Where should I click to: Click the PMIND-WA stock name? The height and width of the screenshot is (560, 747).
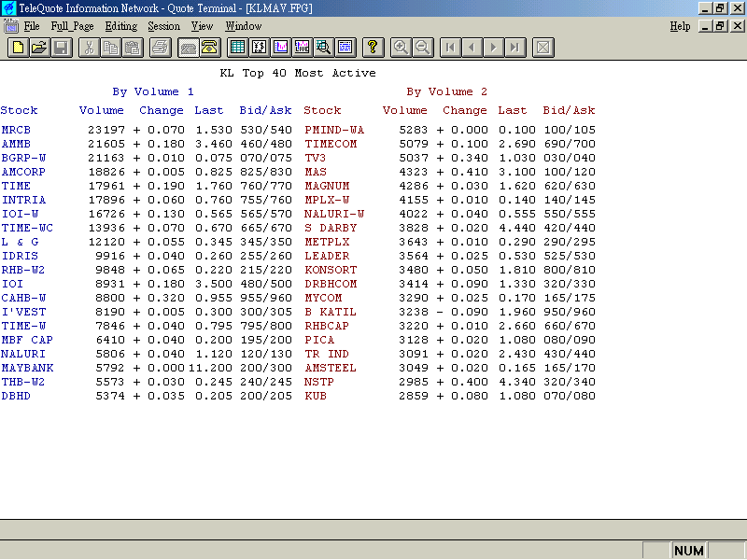(x=334, y=130)
